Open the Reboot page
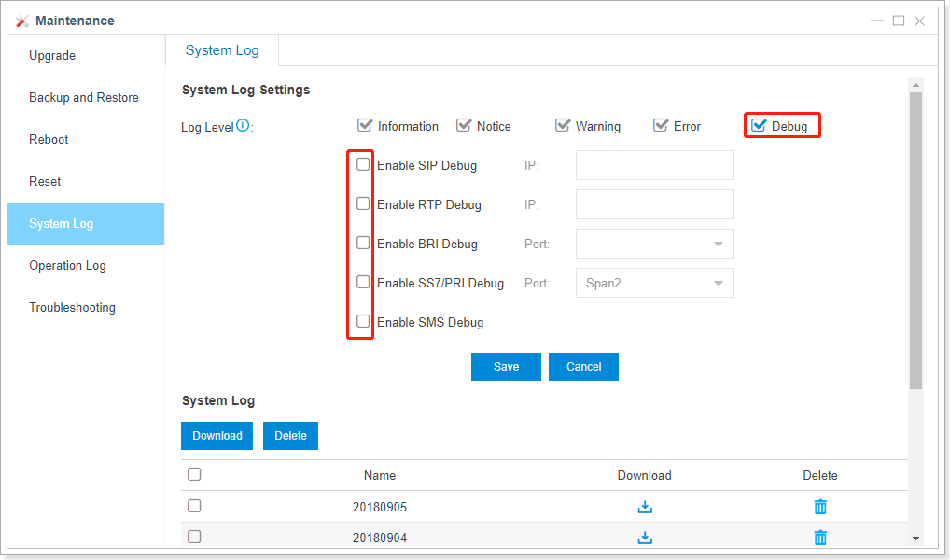This screenshot has width=950, height=560. (x=49, y=139)
